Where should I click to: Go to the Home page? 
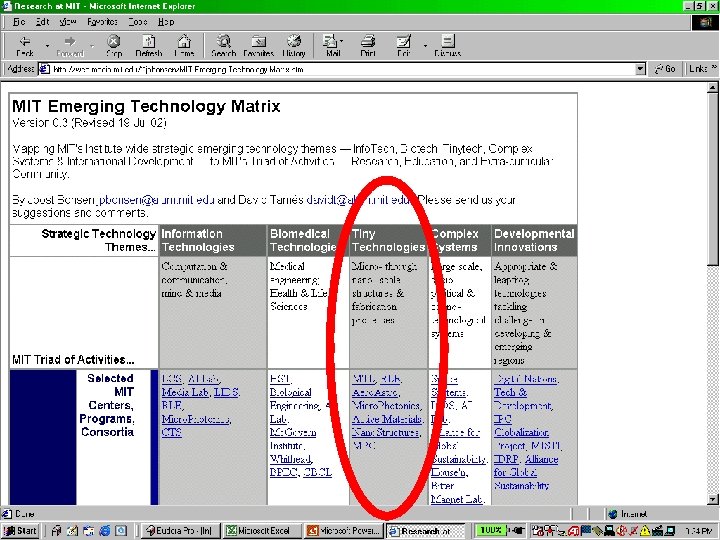(x=184, y=46)
